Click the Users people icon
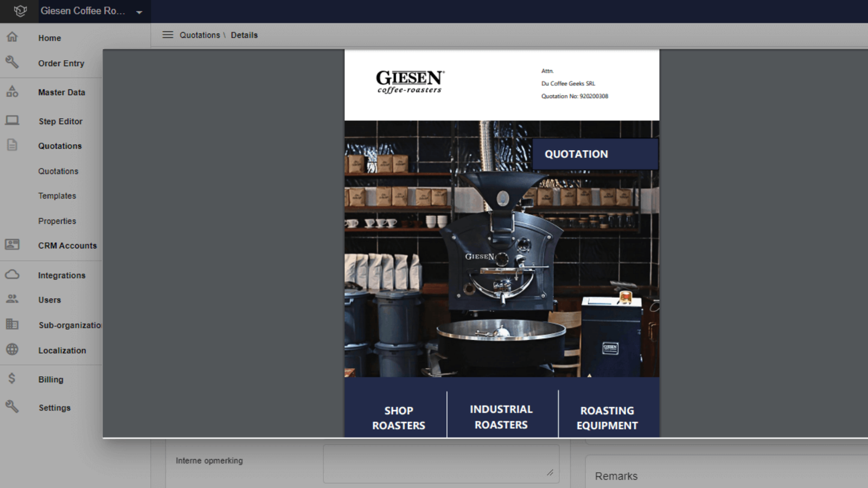Image resolution: width=868 pixels, height=488 pixels. 12,299
